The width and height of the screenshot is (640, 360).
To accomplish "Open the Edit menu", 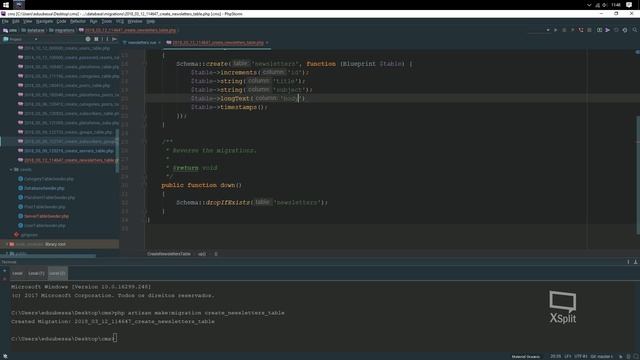I will pos(16,21).
